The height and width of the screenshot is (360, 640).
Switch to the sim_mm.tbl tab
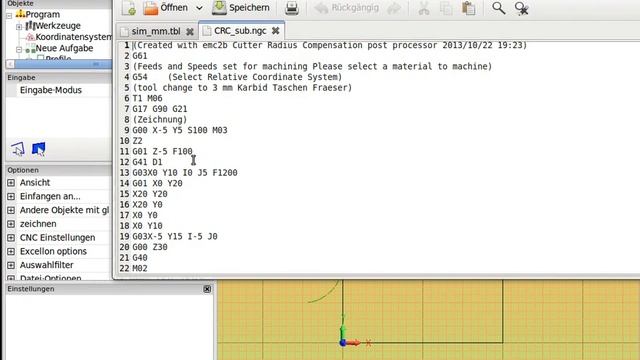coord(156,31)
